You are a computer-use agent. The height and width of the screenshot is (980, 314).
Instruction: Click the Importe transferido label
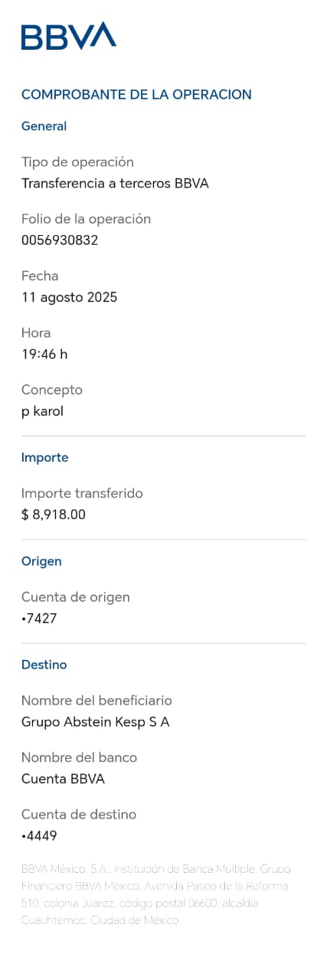pyautogui.click(x=82, y=494)
